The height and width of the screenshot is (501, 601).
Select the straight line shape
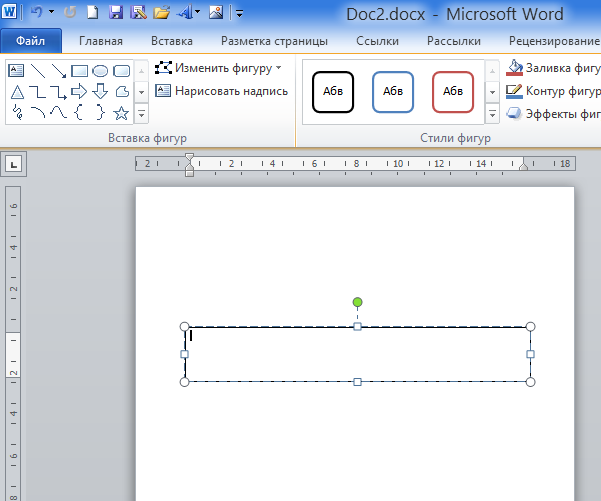click(37, 71)
